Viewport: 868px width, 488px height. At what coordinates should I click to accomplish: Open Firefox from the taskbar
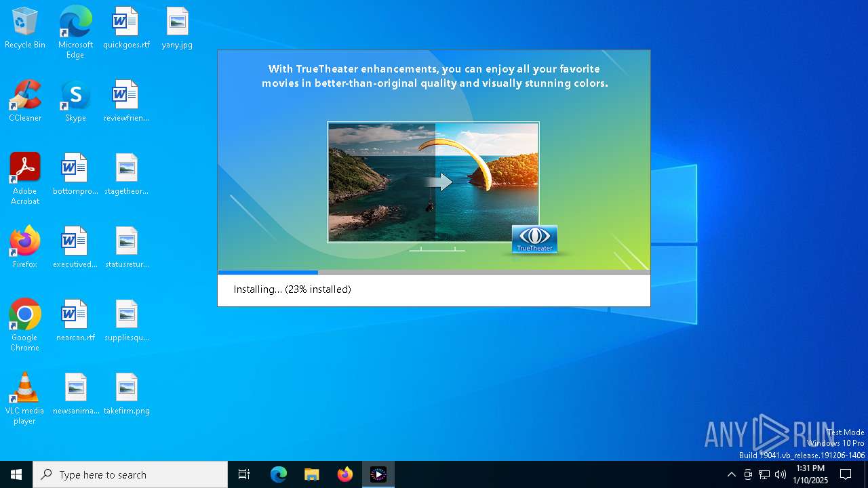click(345, 474)
